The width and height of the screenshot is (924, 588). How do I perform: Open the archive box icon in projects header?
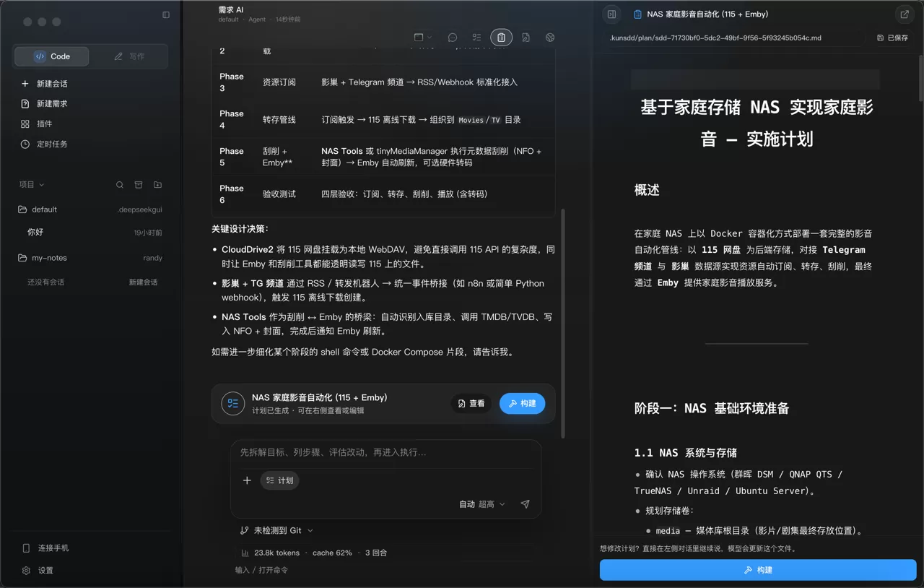tap(139, 185)
